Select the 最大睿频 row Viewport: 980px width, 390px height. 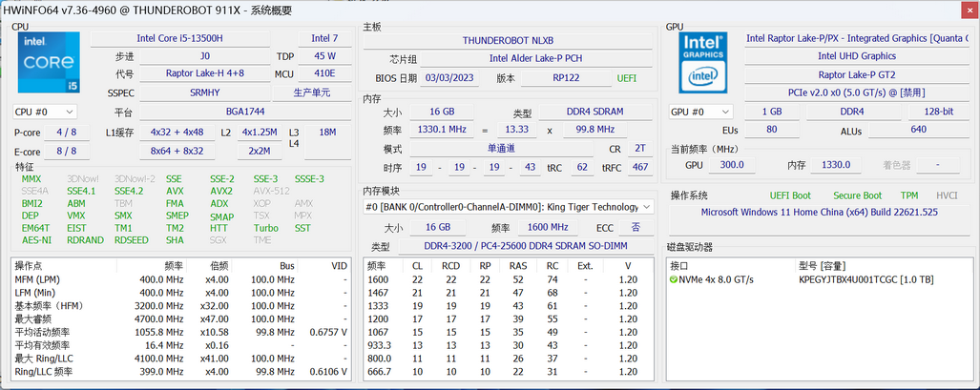[180, 318]
